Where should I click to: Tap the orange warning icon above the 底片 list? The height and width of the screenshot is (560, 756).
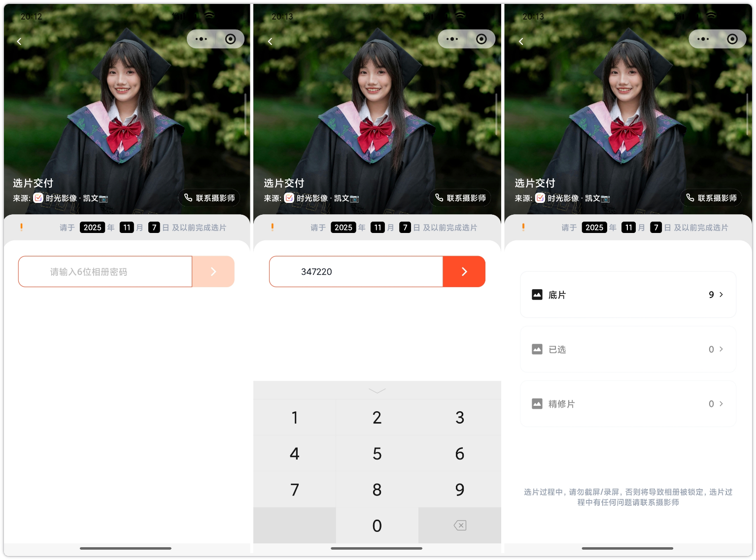pyautogui.click(x=523, y=227)
